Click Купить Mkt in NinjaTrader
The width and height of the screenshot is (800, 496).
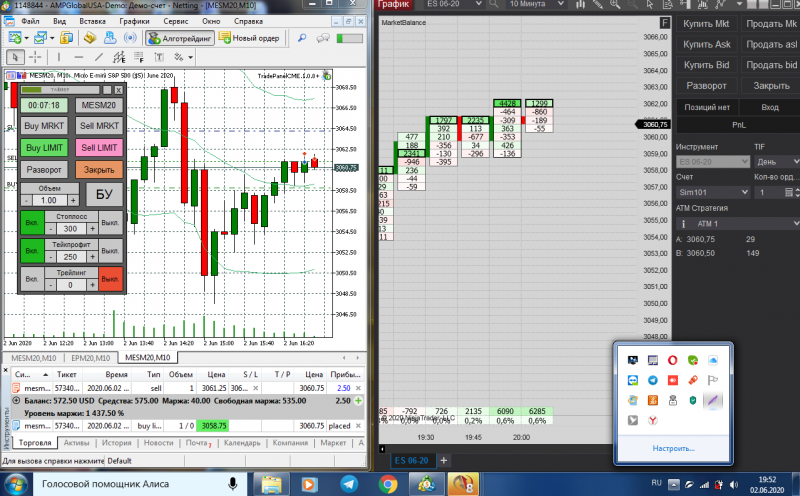pos(706,24)
